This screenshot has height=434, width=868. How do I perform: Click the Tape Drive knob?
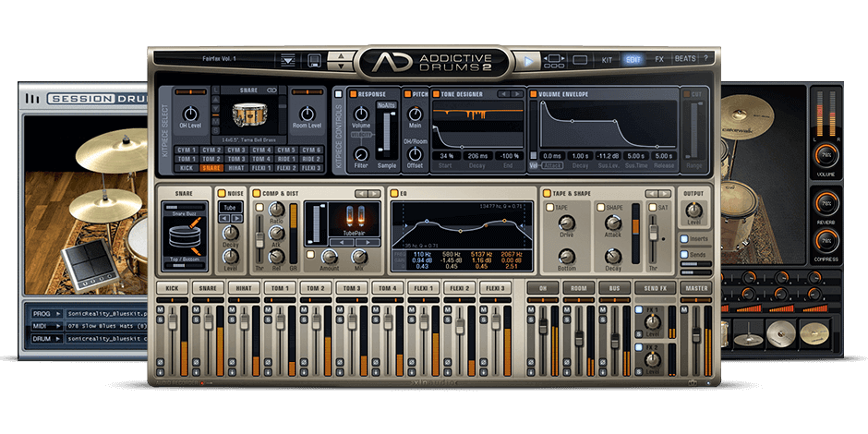[566, 223]
